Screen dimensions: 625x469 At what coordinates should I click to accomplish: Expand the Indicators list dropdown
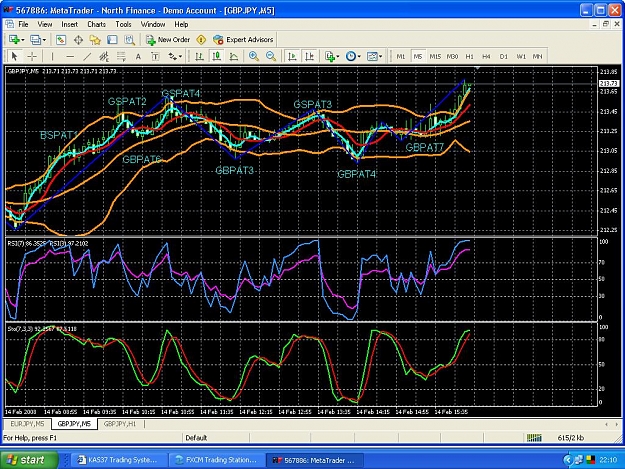[x=338, y=57]
